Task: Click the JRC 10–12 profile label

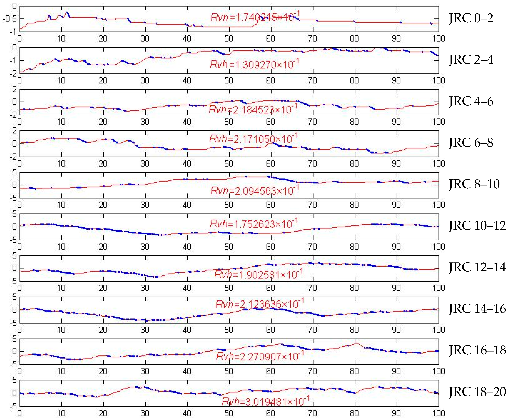Action: 477,226
